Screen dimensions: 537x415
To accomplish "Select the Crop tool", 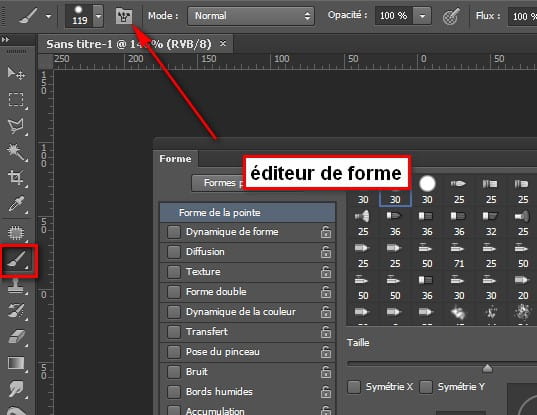I will 16,177.
